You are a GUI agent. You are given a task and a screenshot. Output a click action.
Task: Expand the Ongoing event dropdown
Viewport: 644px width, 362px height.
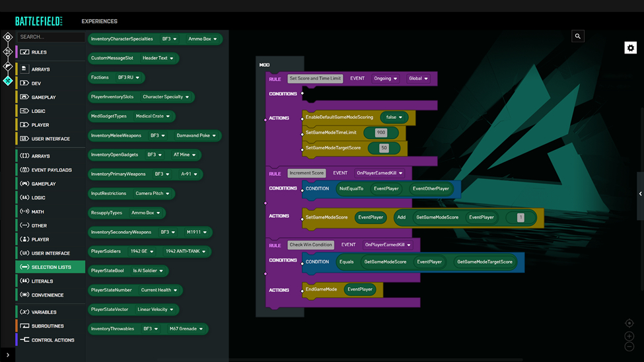pos(385,79)
